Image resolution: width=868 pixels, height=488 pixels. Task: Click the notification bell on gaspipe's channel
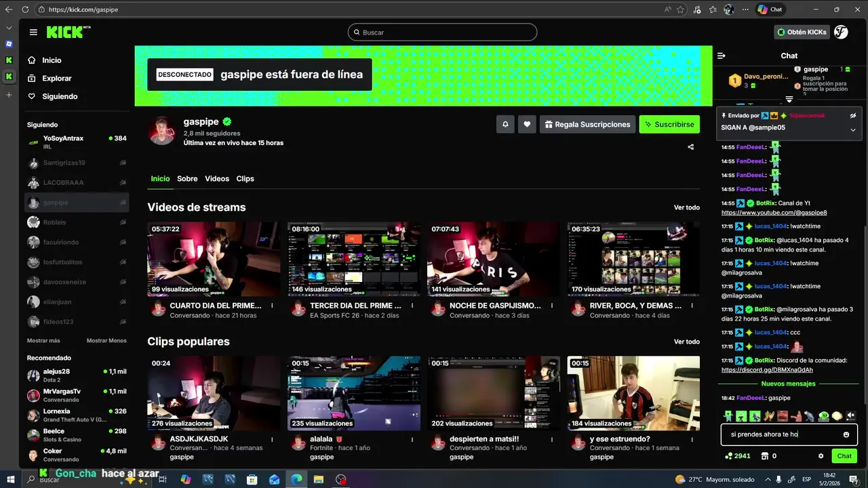(x=505, y=125)
